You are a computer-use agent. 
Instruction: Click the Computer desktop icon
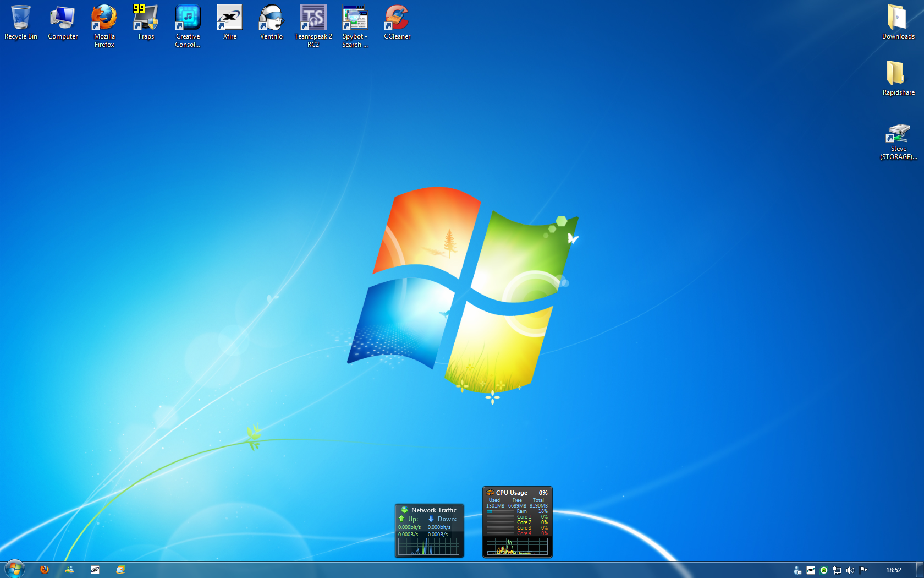click(x=63, y=18)
